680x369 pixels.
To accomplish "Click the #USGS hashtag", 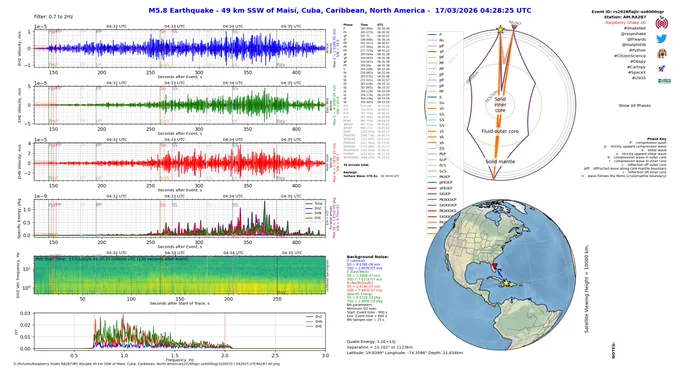I will [x=638, y=78].
